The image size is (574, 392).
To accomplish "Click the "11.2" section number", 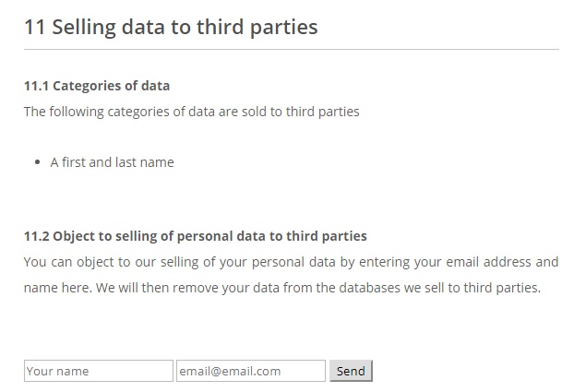I will click(36, 236).
